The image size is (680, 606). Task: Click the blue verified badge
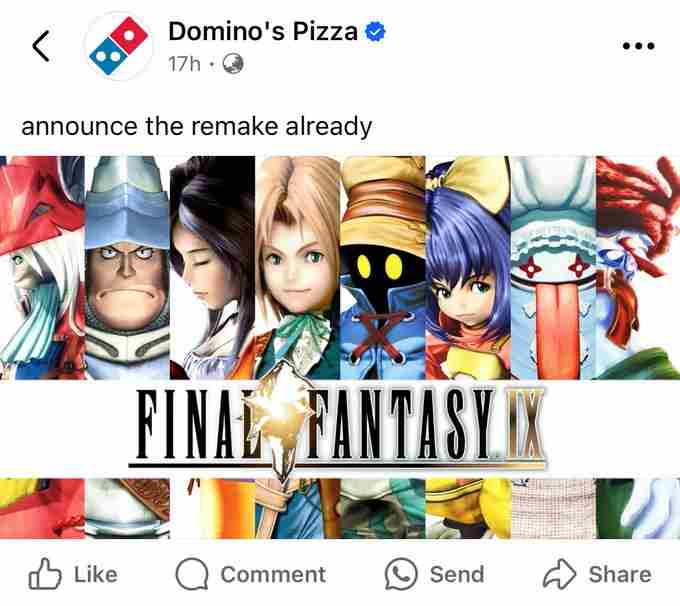coord(375,32)
